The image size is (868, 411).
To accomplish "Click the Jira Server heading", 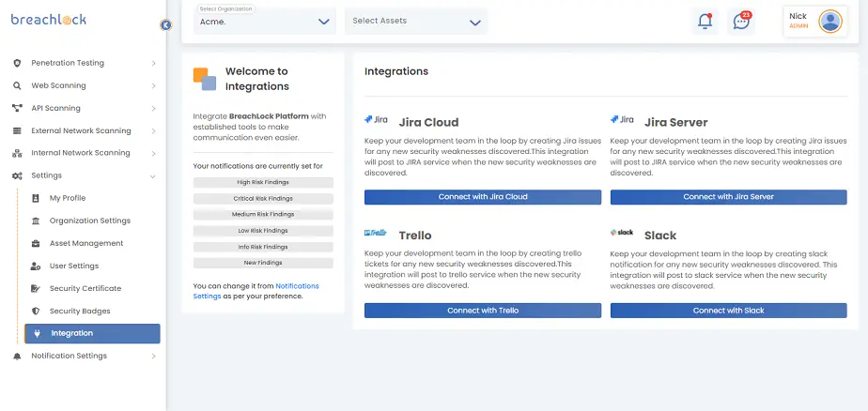I will click(x=676, y=122).
